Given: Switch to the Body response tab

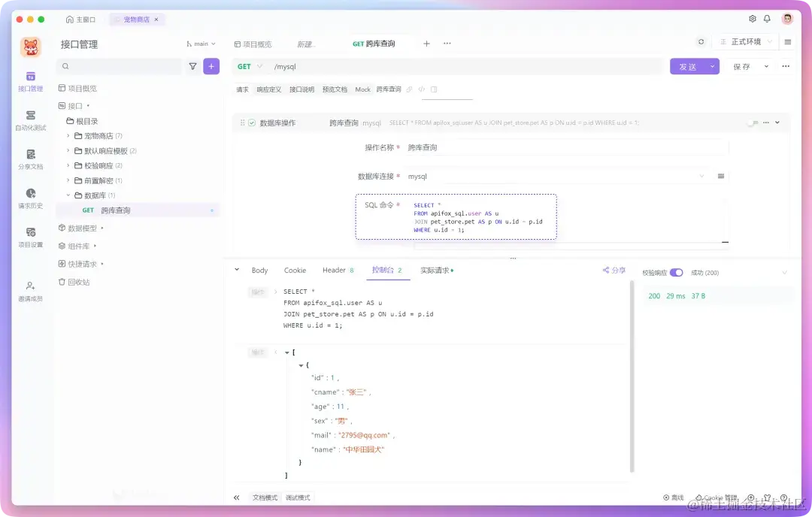Looking at the screenshot, I should pyautogui.click(x=259, y=270).
